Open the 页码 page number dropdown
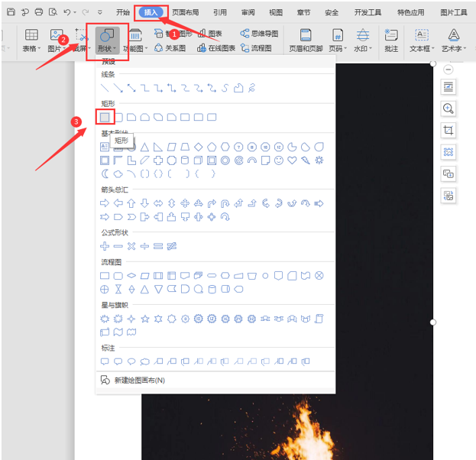Screen dimensions: 476x460 coord(338,40)
